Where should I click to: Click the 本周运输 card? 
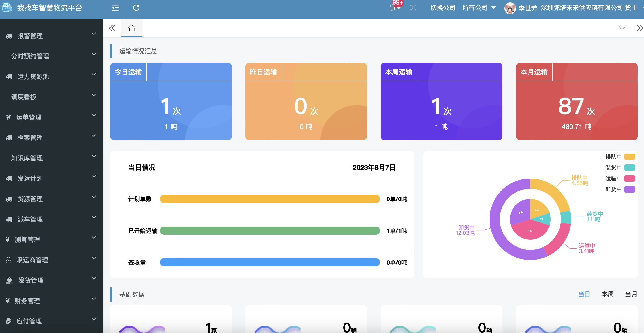pos(441,101)
